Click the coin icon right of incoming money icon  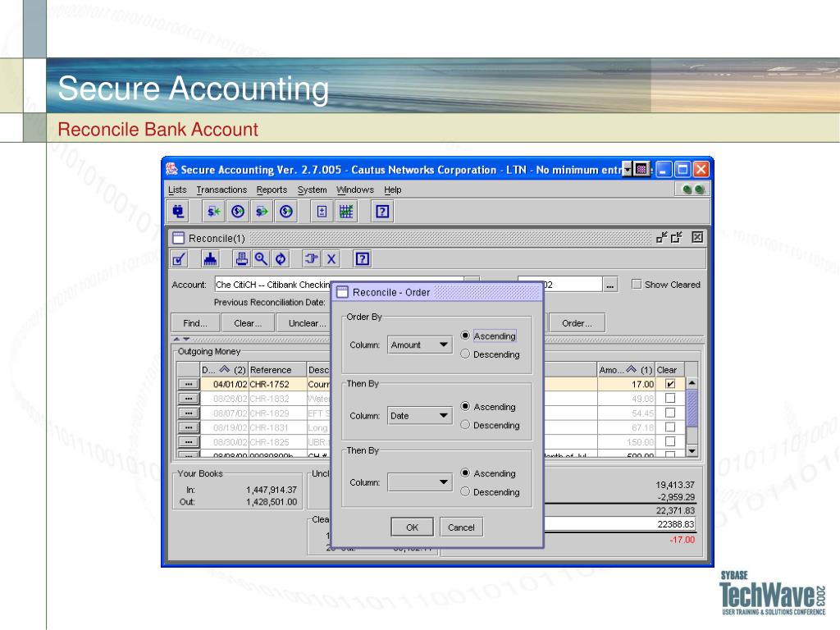click(237, 212)
